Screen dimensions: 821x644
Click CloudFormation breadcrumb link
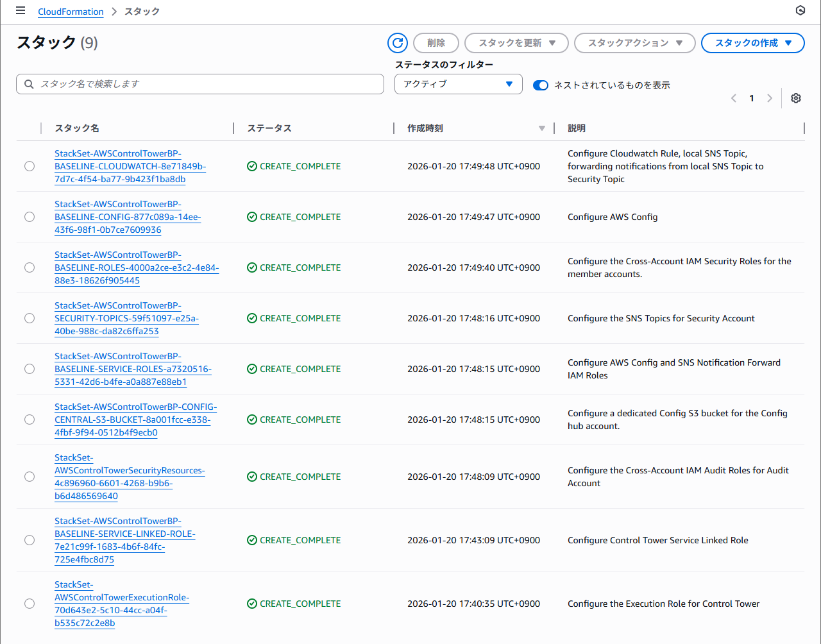[71, 12]
